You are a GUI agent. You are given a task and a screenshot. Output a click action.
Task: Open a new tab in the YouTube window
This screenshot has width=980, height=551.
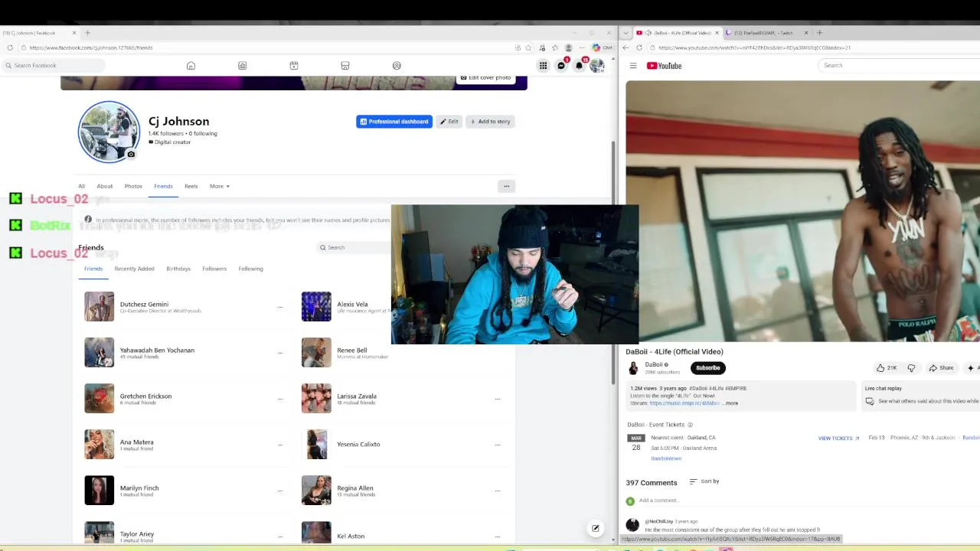point(819,33)
